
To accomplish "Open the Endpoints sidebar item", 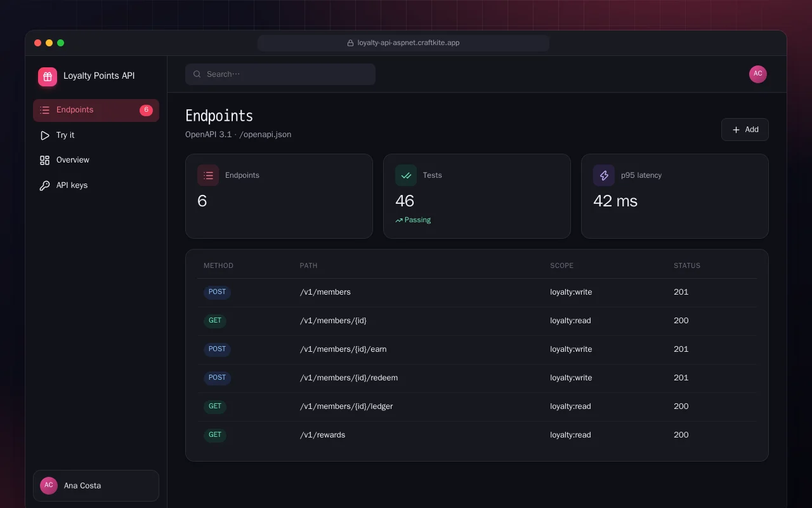I will click(x=96, y=110).
